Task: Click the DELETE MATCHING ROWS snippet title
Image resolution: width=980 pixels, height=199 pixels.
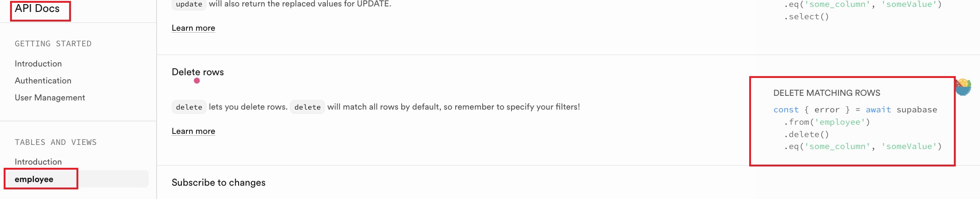Action: click(x=827, y=93)
